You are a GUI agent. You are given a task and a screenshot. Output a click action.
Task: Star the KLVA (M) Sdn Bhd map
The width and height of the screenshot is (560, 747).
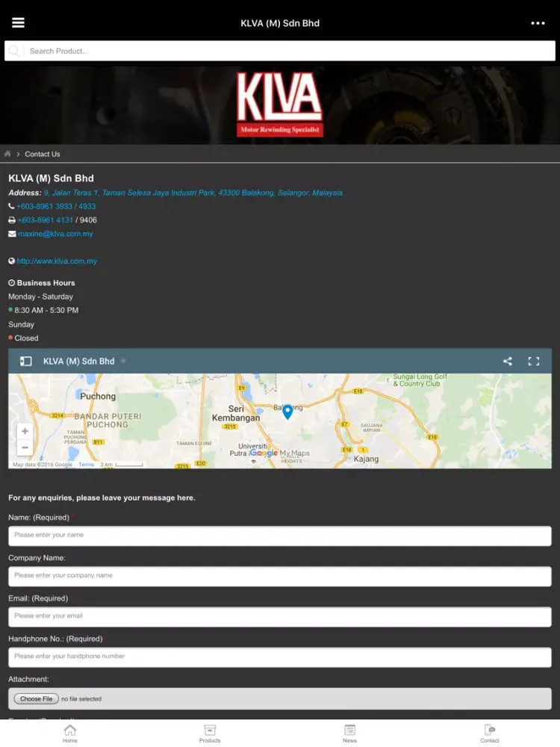[x=123, y=361]
